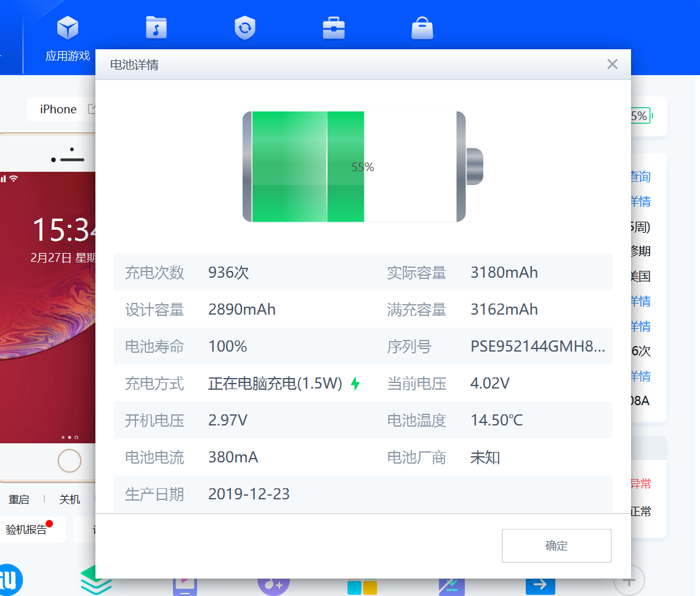Screen dimensions: 700x596
Task: Click the edit icon next to iPhone
Action: pos(92,109)
